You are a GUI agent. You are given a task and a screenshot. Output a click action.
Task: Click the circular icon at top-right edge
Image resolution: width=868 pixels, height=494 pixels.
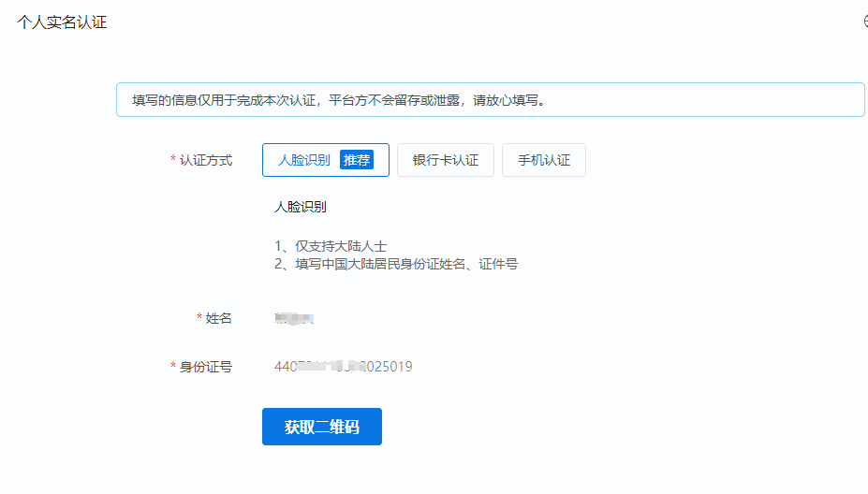tap(865, 22)
